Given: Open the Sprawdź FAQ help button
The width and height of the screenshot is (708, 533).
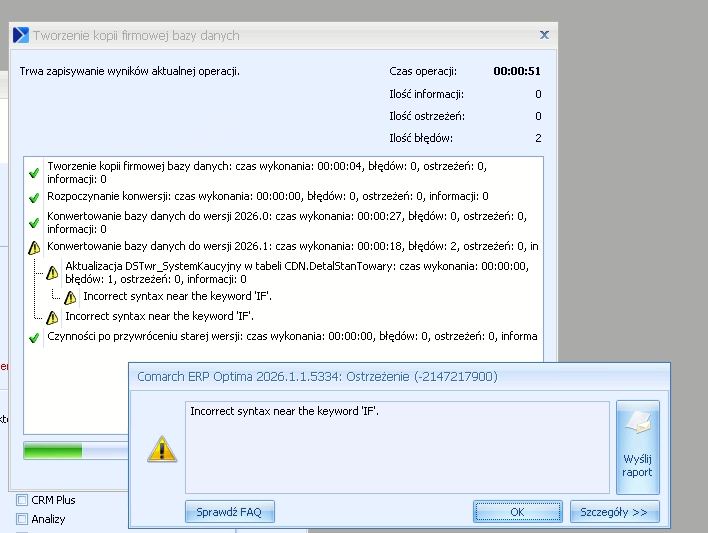Looking at the screenshot, I should (229, 512).
